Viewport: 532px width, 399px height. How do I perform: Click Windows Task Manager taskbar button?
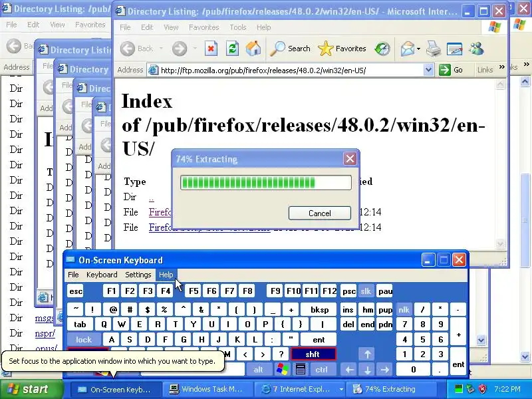coord(207,389)
